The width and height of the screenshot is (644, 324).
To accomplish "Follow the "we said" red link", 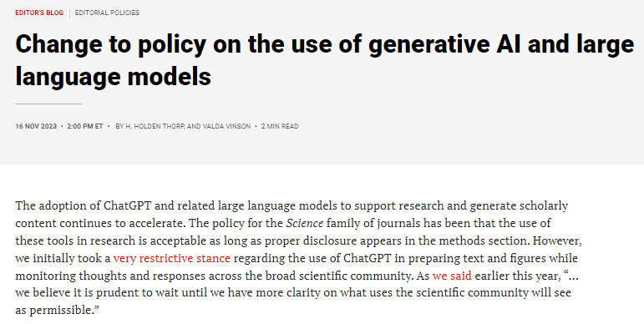I will click(x=452, y=276).
